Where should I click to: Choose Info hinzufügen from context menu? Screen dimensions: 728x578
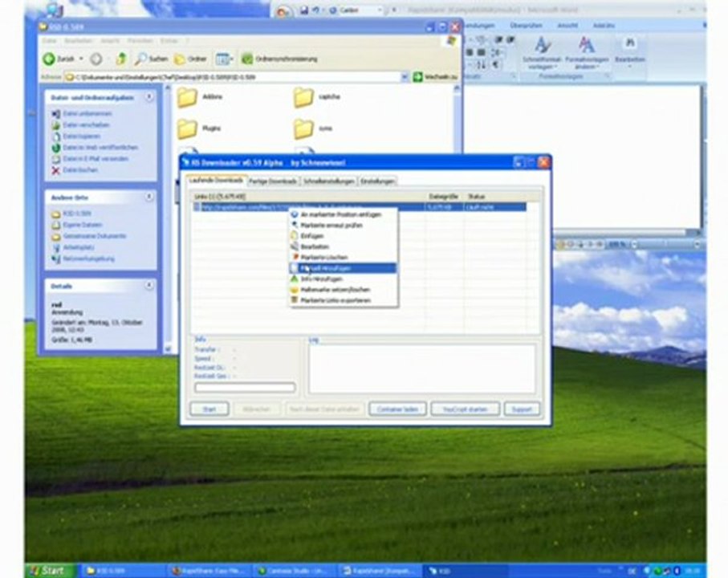pyautogui.click(x=343, y=279)
